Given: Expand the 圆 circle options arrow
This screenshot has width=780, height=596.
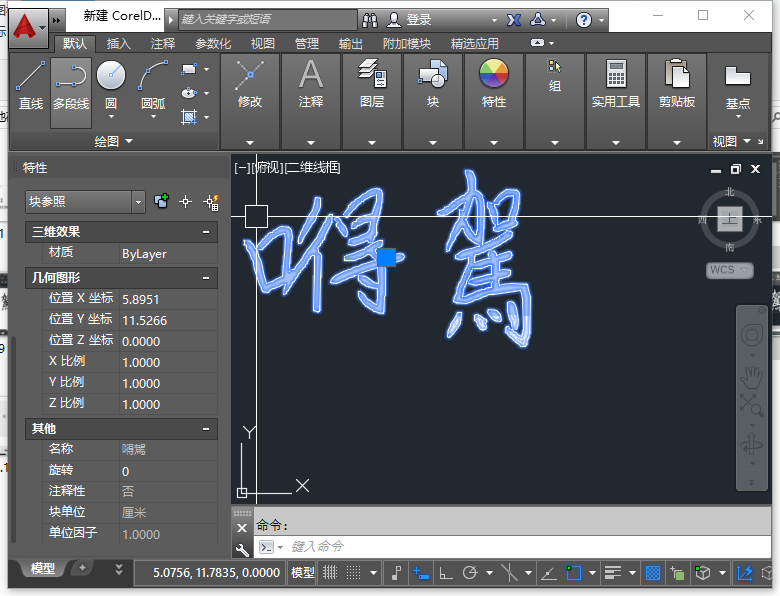Looking at the screenshot, I should [x=111, y=117].
